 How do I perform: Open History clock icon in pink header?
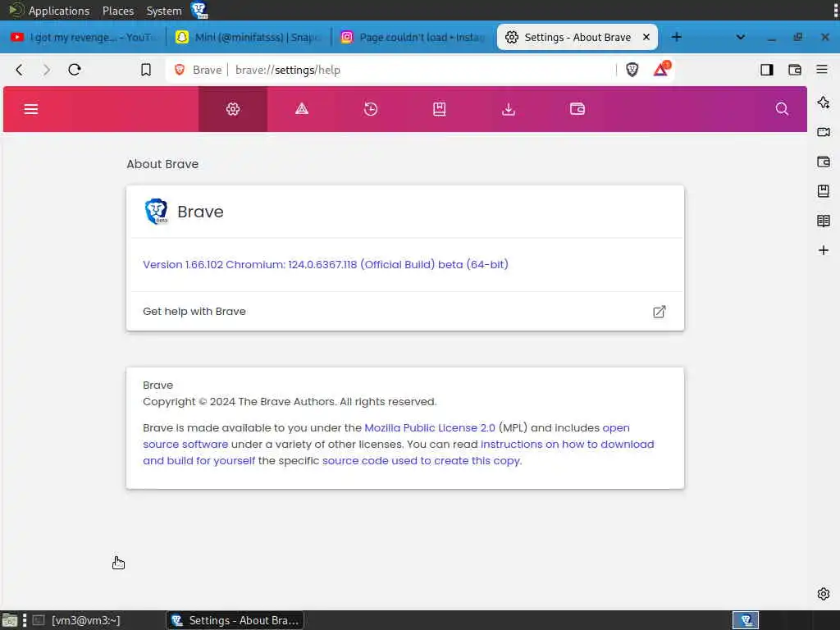tap(371, 109)
